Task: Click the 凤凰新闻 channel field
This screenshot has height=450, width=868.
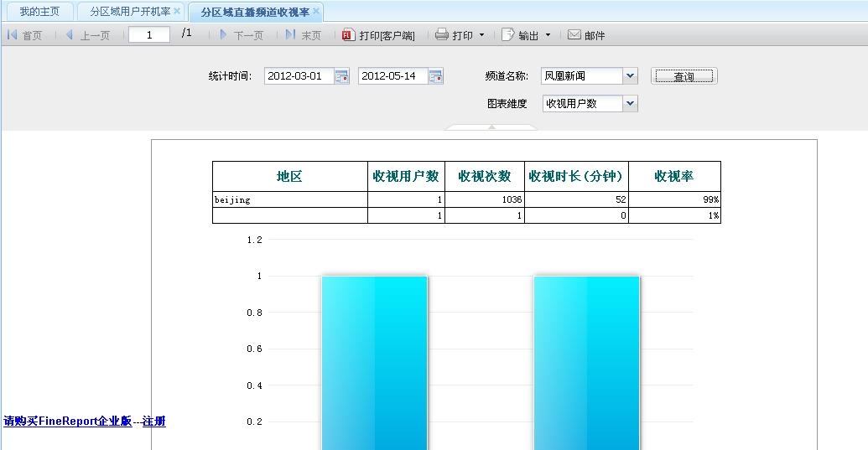Action: click(x=582, y=75)
